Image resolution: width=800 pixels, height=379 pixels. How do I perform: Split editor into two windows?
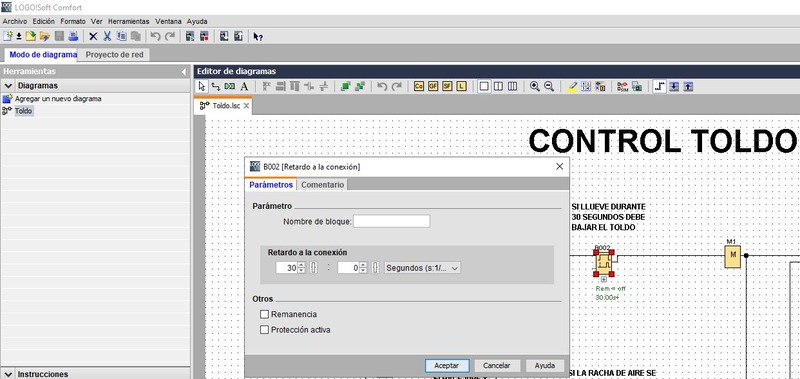pyautogui.click(x=498, y=86)
